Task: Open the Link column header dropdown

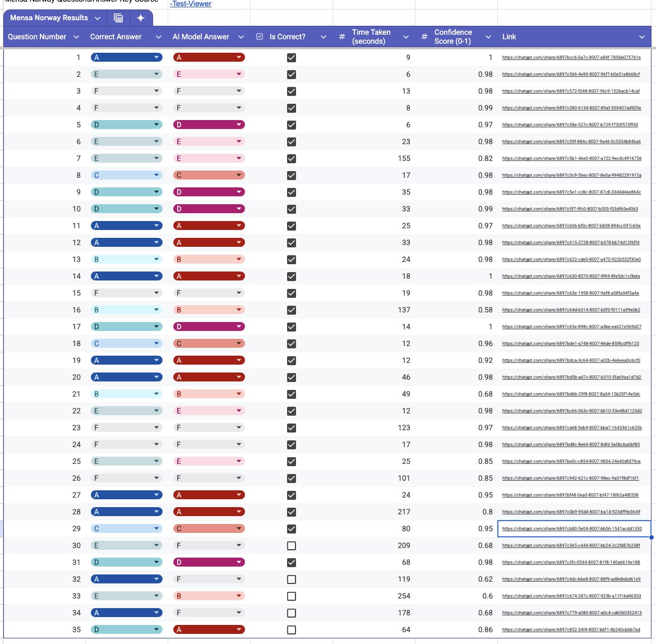Action: 643,36
